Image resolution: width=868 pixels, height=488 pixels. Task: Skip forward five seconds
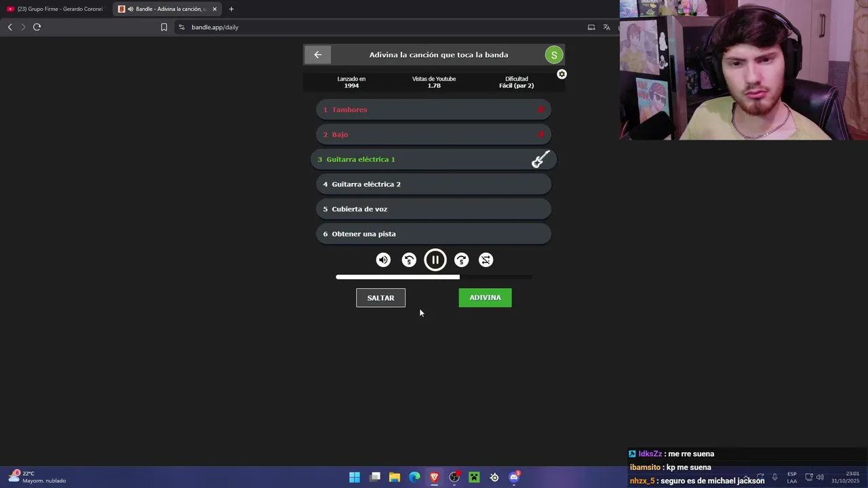[x=461, y=260]
